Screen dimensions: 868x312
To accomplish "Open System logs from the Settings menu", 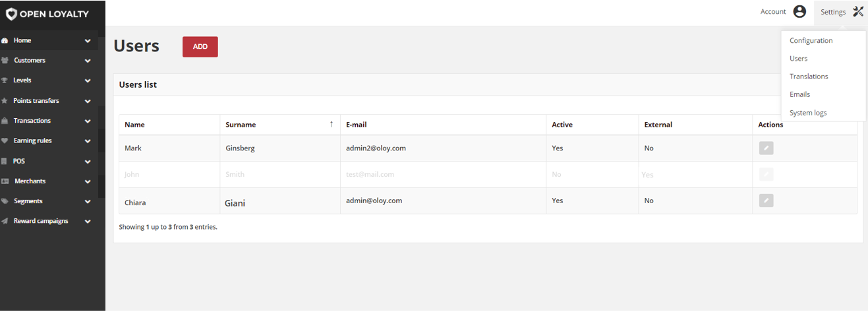I will (x=808, y=113).
